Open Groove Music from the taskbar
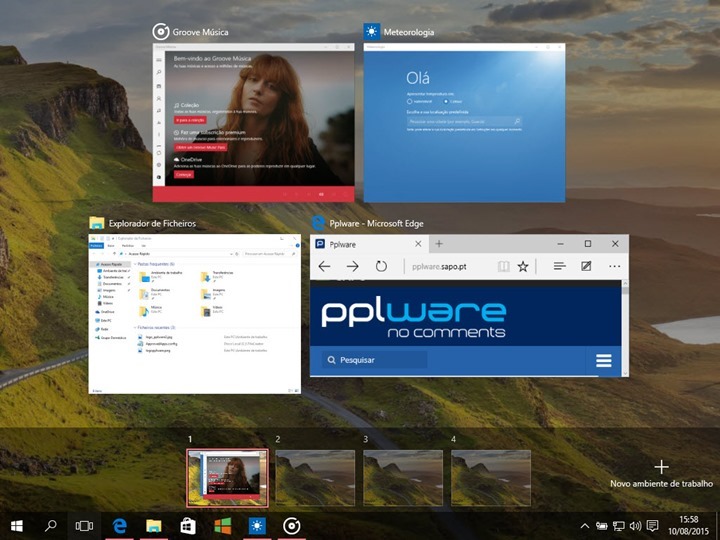Viewport: 720px width, 540px height. pos(291,526)
